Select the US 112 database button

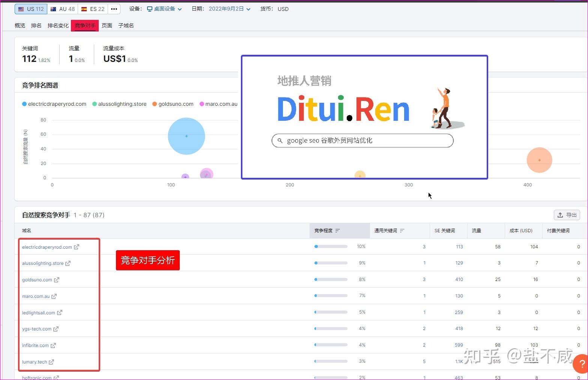coord(31,9)
